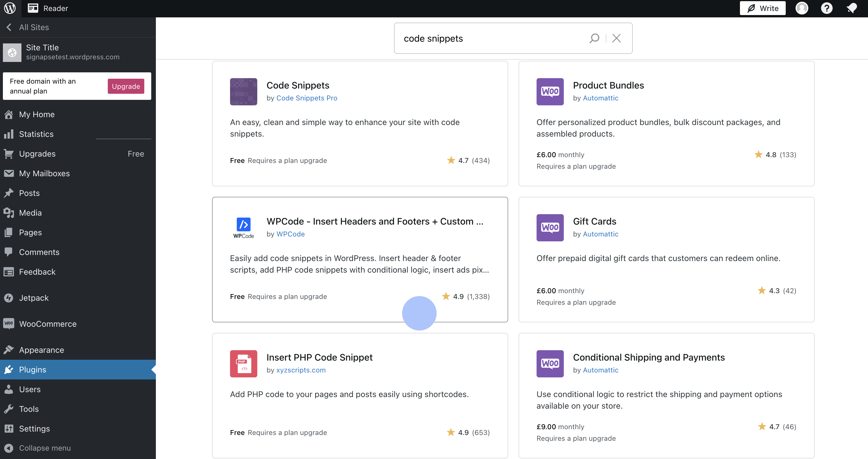
Task: Open Automattic link under Product Bundles
Action: (601, 98)
